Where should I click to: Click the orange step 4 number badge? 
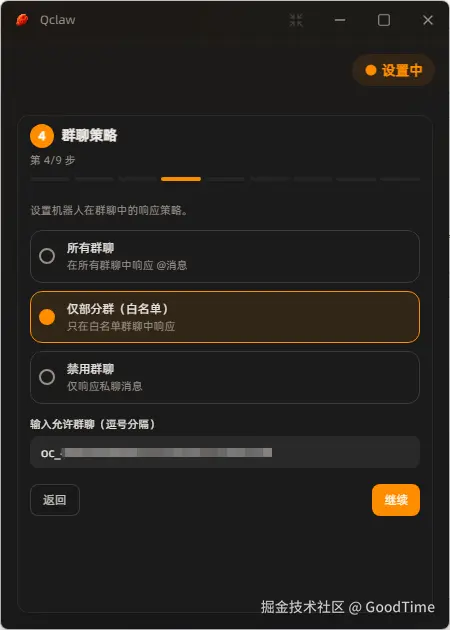click(x=42, y=136)
